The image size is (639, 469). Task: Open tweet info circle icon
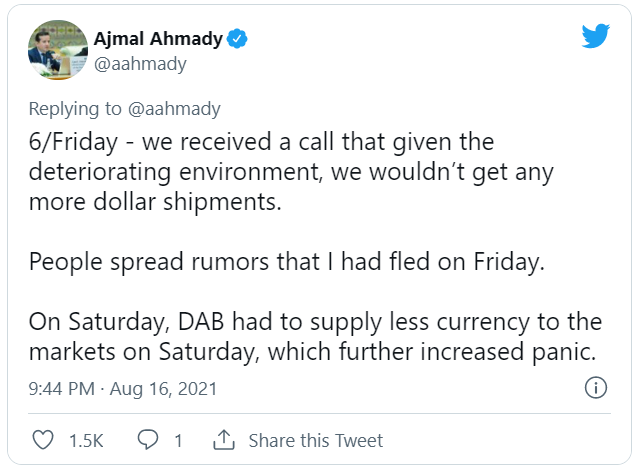(x=596, y=388)
